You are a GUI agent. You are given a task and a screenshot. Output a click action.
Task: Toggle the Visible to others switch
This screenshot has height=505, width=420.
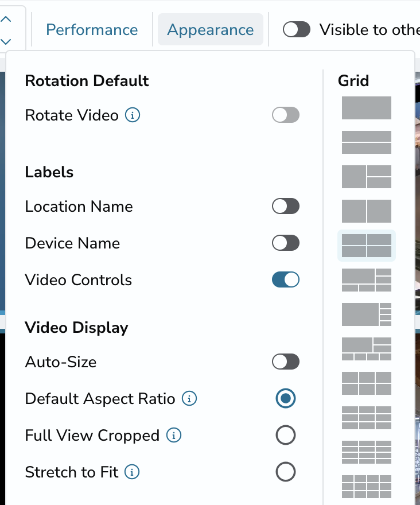click(x=297, y=30)
